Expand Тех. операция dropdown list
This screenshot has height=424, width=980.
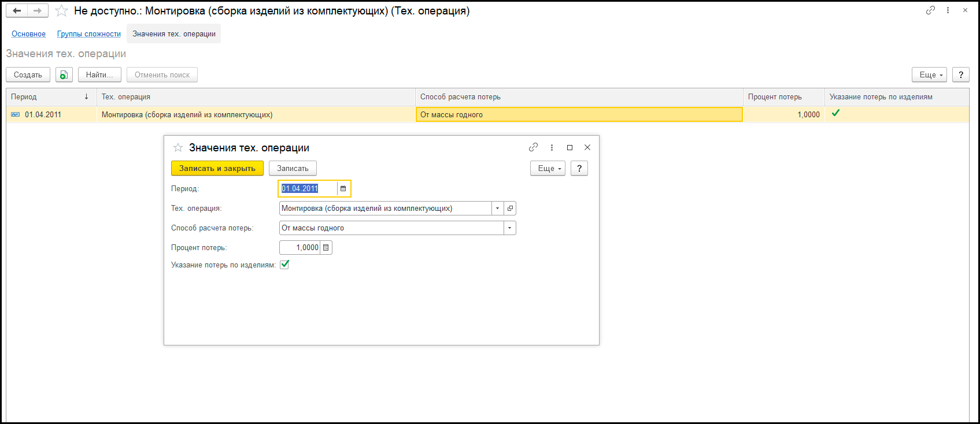(497, 209)
